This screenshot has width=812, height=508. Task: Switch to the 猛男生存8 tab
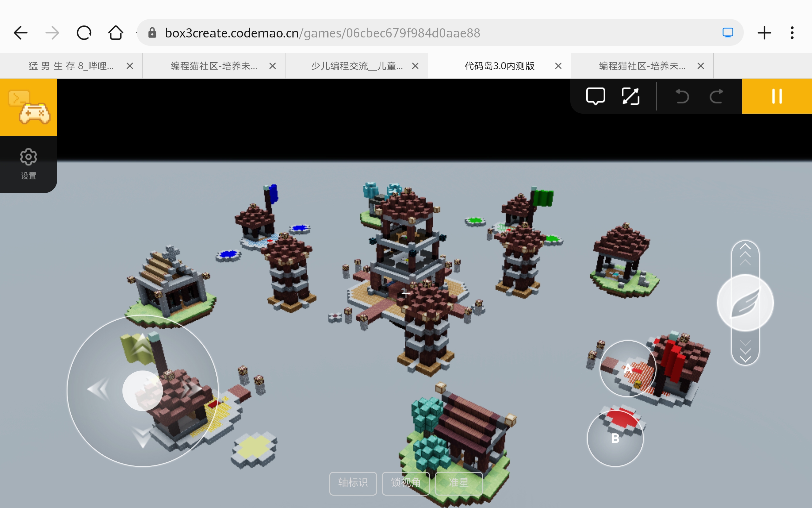[71, 66]
